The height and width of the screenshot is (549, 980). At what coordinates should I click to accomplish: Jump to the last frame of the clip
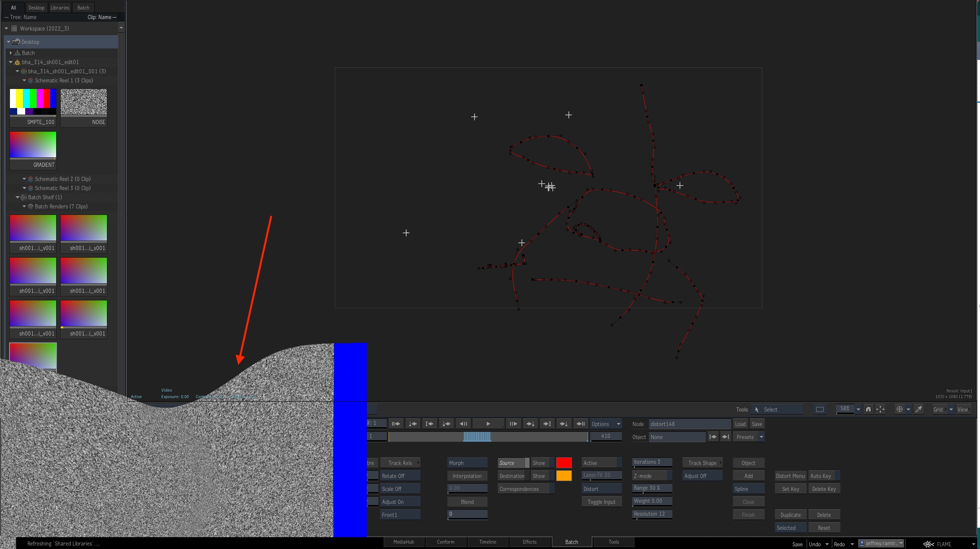click(580, 424)
